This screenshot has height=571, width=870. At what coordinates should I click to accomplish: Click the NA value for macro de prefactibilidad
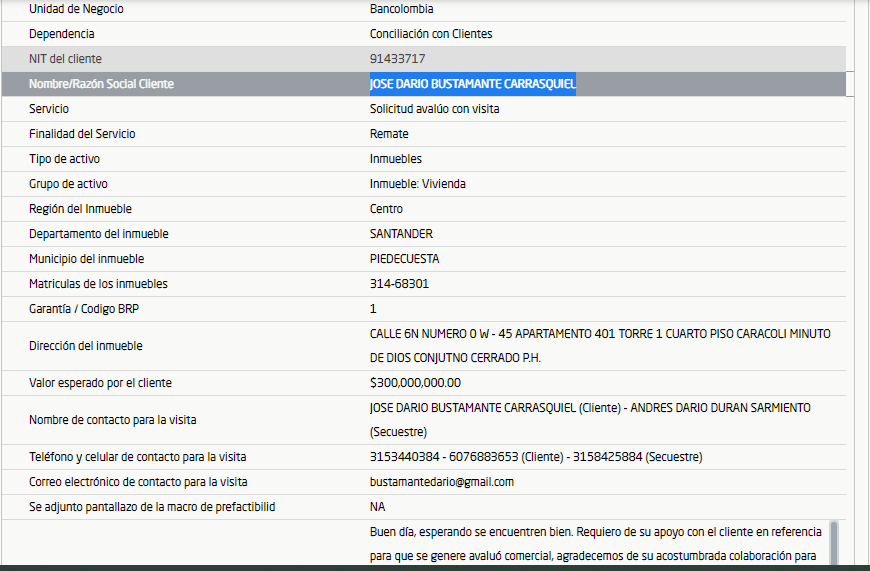tap(377, 507)
